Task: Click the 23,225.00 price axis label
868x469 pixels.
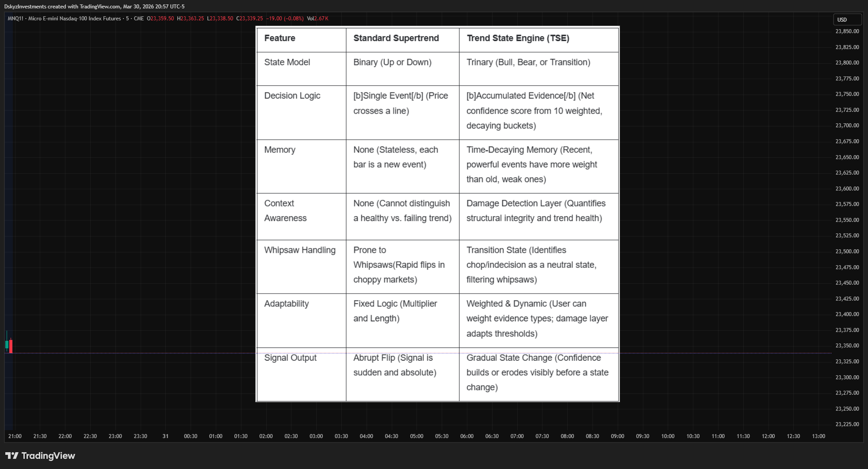Action: (x=847, y=424)
